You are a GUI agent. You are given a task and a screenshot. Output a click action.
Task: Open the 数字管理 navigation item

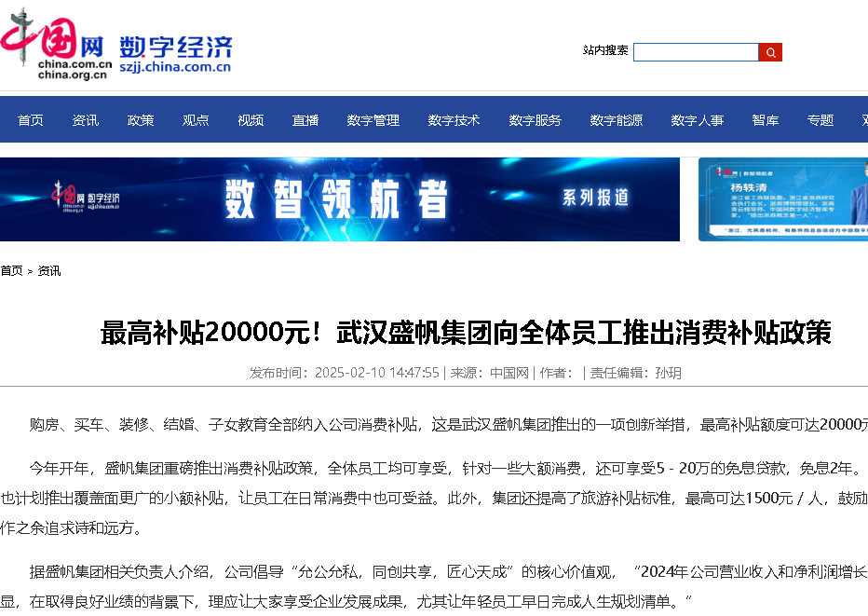point(373,120)
